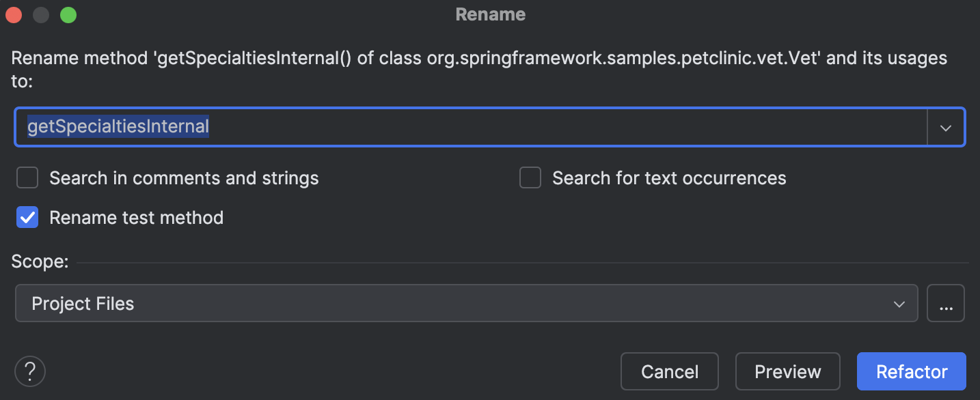Click the ellipsis scope configuration icon

coord(946,303)
